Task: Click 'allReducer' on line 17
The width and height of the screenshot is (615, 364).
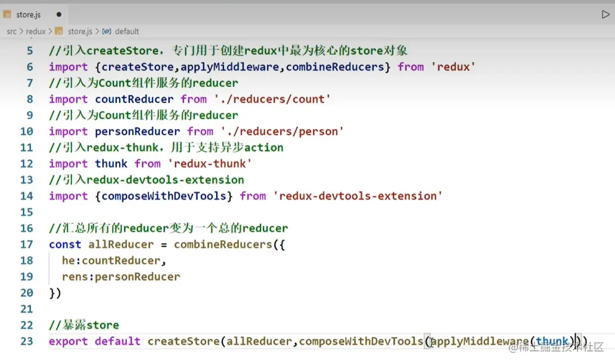Action: 121,244
